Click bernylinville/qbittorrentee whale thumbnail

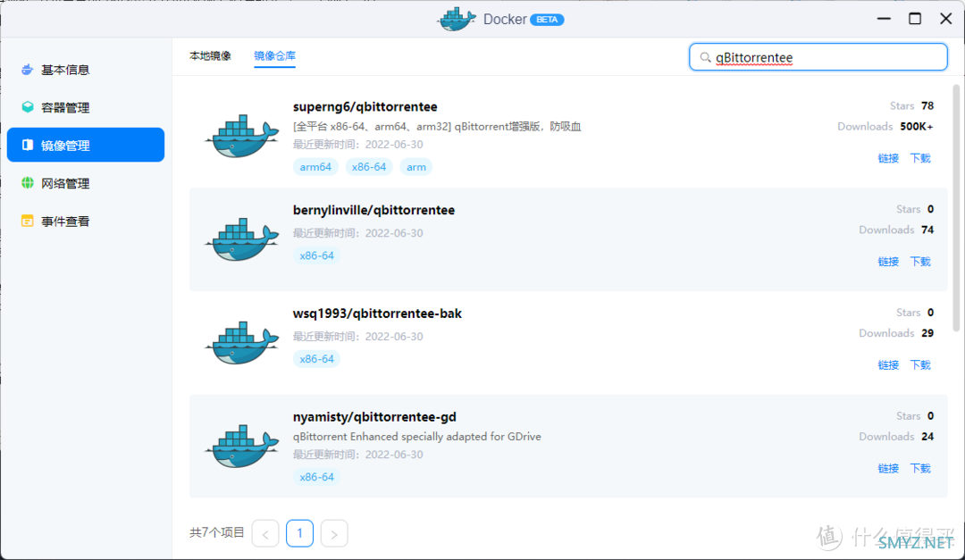pos(242,238)
